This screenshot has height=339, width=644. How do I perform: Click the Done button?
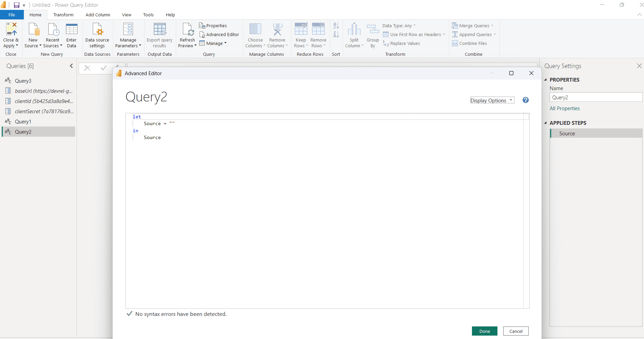(x=485, y=331)
